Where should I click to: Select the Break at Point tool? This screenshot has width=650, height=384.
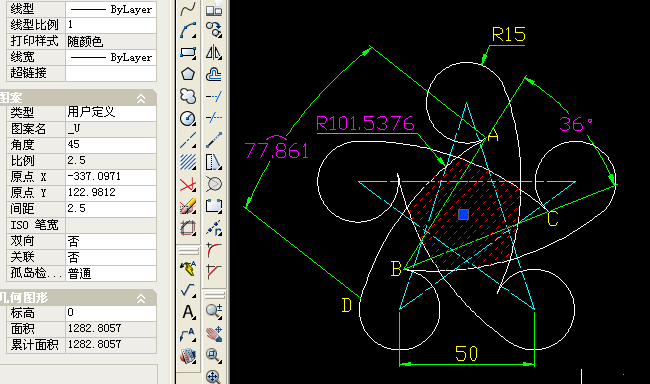coord(214,228)
